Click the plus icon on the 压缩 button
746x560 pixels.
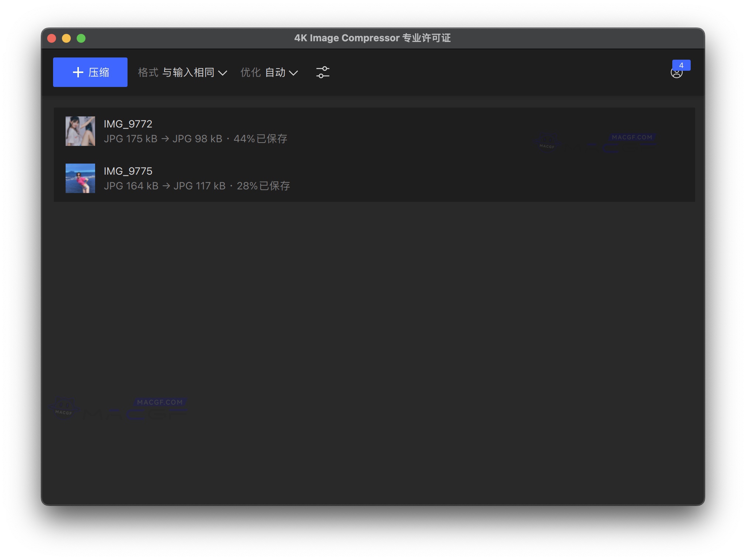[78, 72]
